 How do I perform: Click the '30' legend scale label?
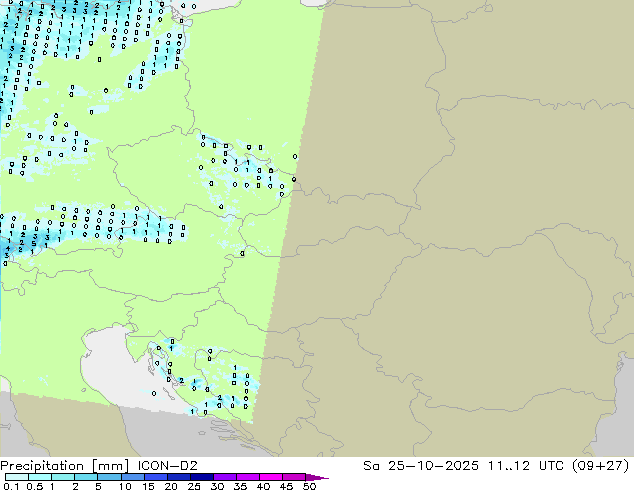217,486
